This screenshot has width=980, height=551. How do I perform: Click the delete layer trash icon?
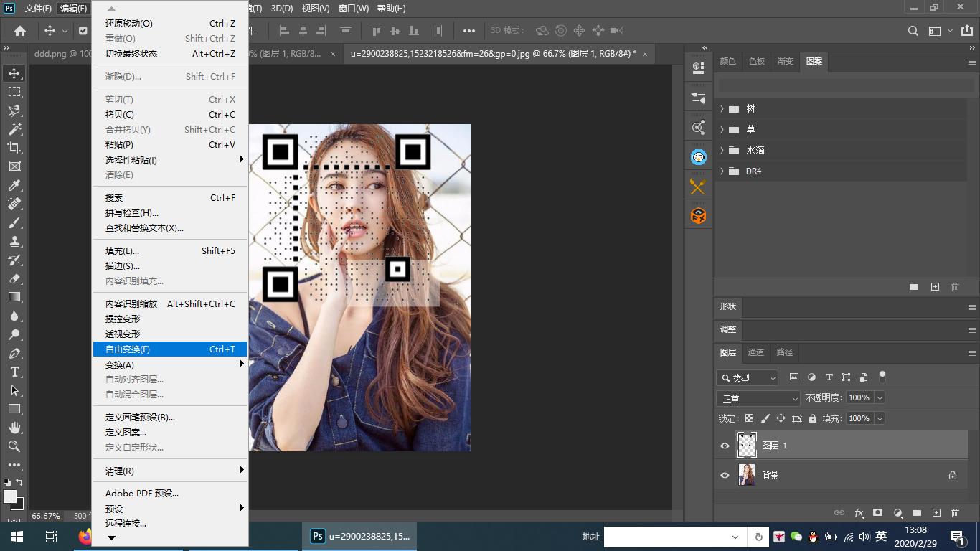click(955, 513)
